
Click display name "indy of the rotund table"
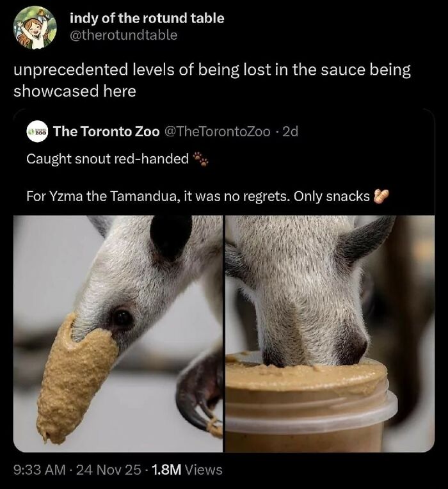coord(147,18)
